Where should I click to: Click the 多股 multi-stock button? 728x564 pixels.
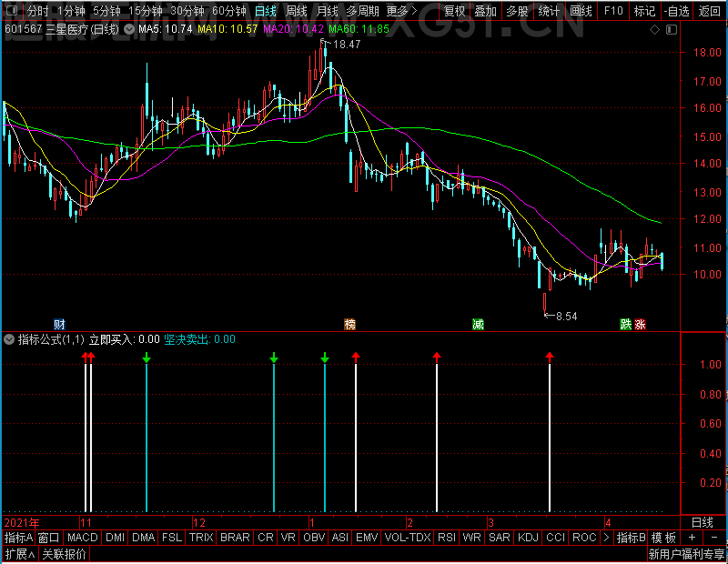tap(517, 10)
